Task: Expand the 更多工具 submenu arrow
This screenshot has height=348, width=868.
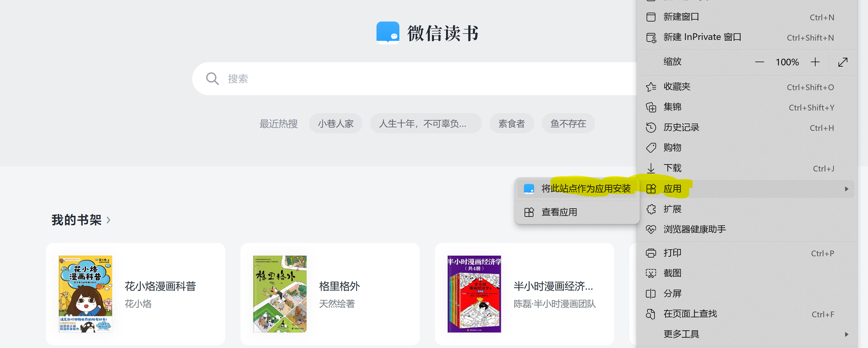Action: pos(846,334)
